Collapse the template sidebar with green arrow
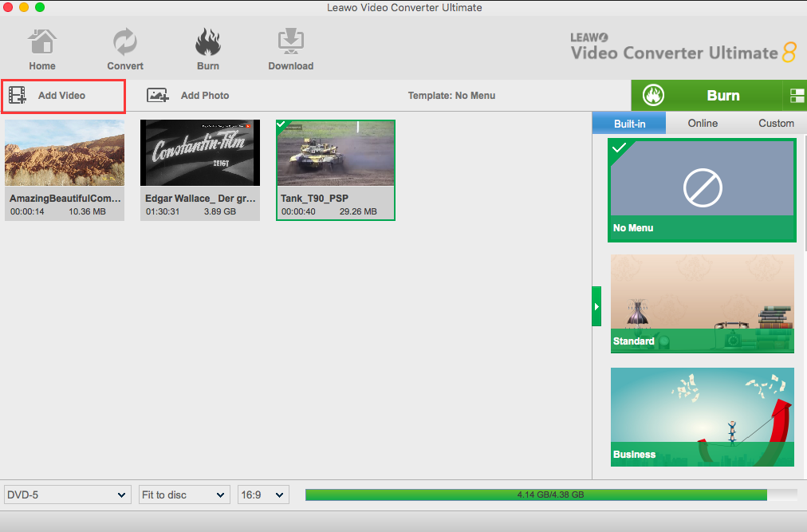The height and width of the screenshot is (532, 807). [596, 306]
